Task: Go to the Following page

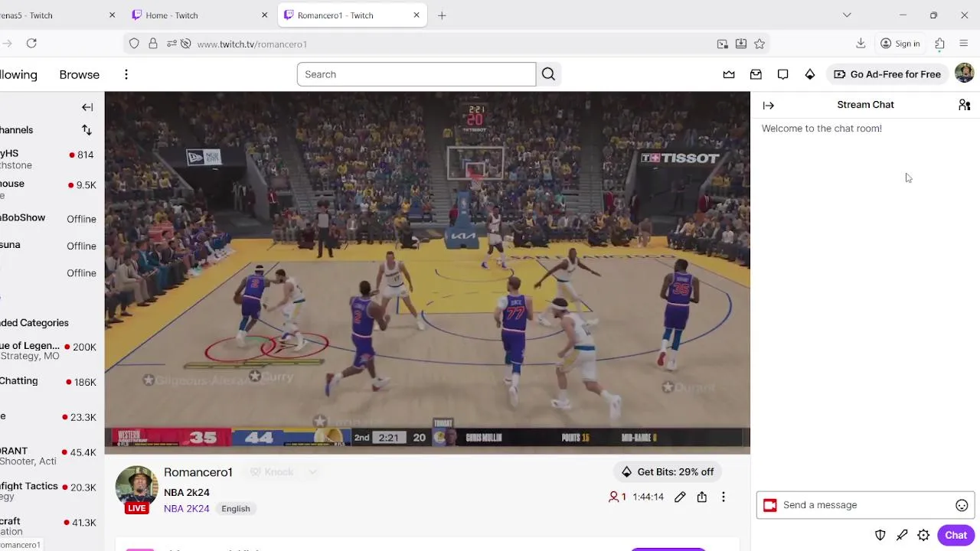Action: tap(18, 74)
